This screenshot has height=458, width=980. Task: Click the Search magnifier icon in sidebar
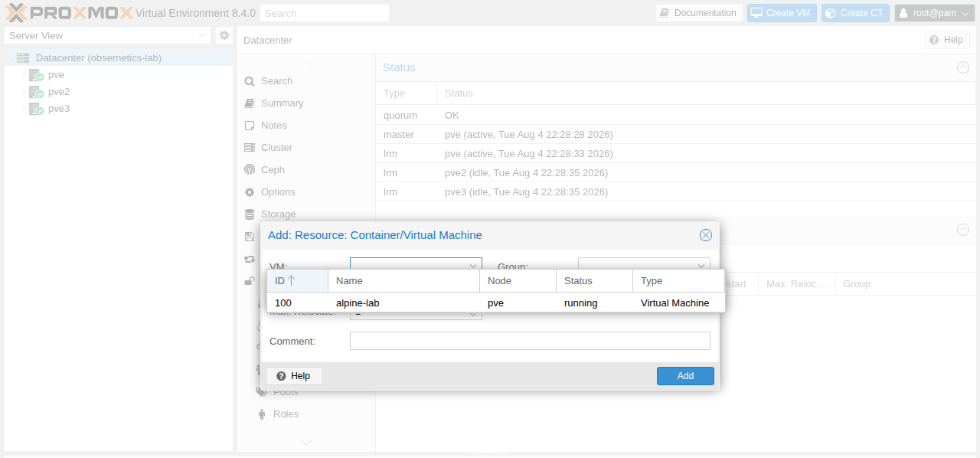tap(250, 81)
